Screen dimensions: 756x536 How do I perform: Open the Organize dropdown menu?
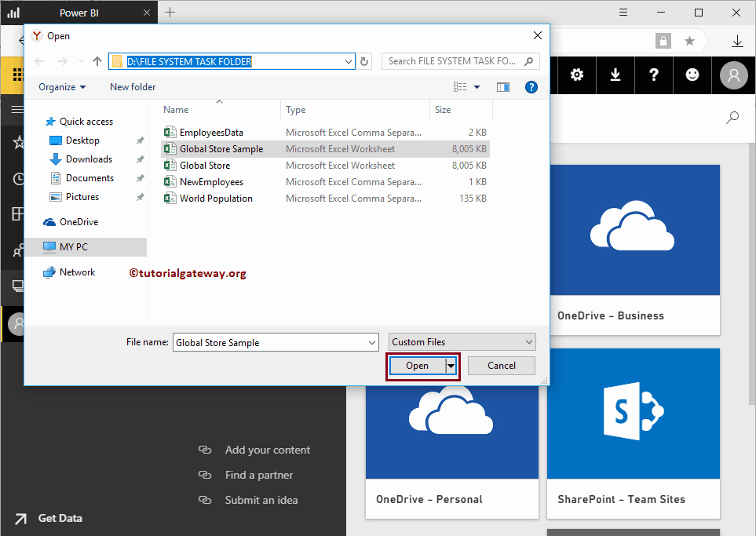coord(62,86)
